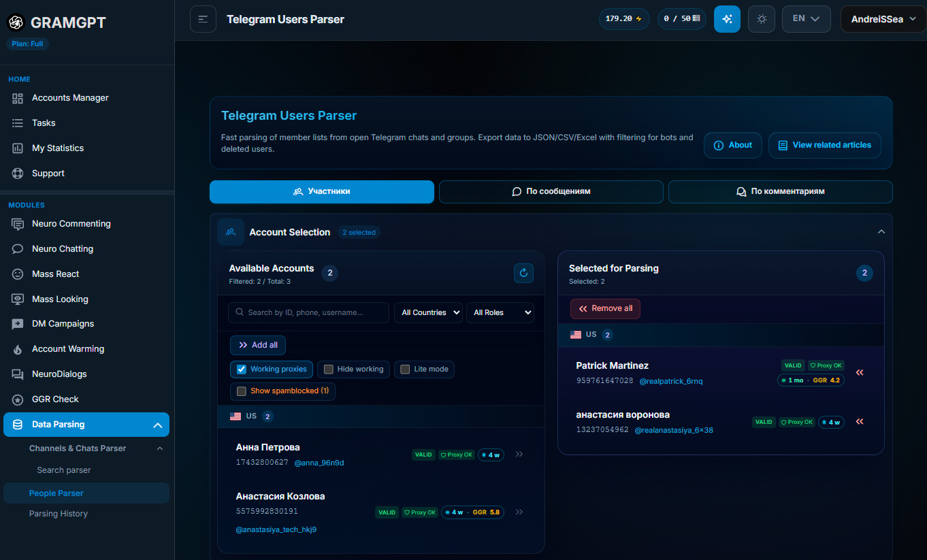Screen dimensions: 927x560
Task: Click the account search input field
Action: (309, 312)
